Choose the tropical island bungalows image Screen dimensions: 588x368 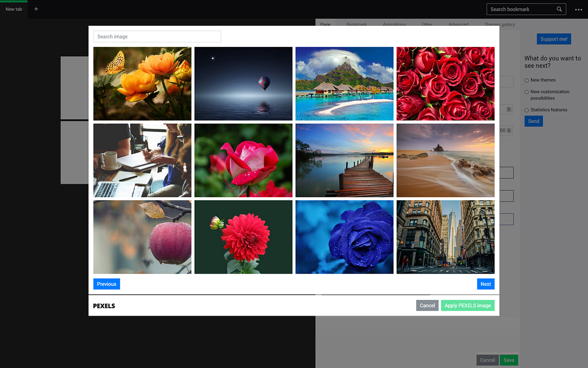click(x=345, y=84)
